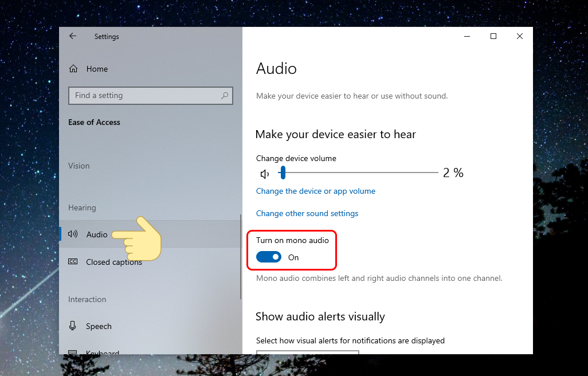Click the Speech microphone icon
The width and height of the screenshot is (588, 376).
click(x=72, y=326)
